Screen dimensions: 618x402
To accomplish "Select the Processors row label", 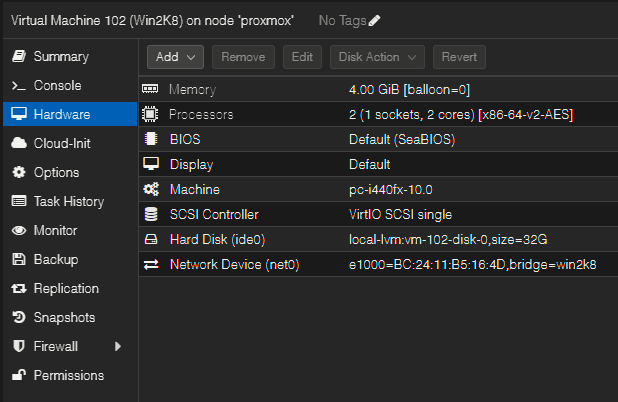I will (x=201, y=115).
